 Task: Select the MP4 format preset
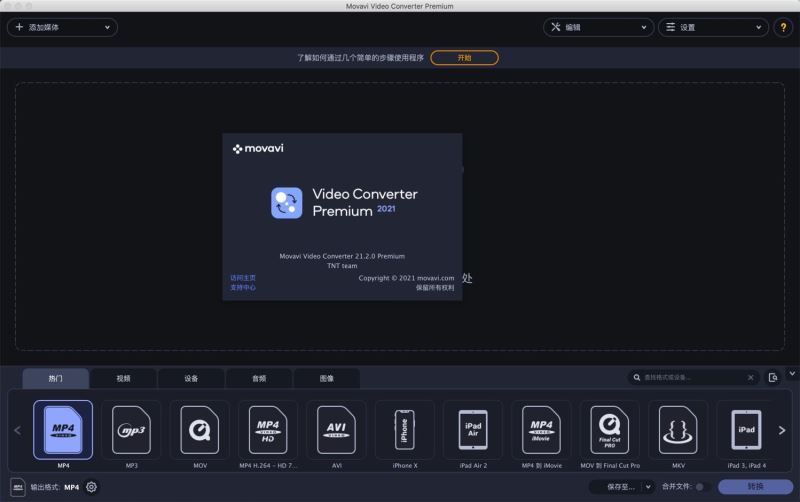click(63, 430)
